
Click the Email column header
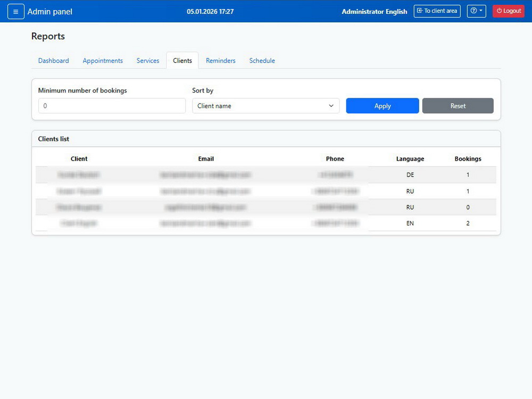click(206, 159)
